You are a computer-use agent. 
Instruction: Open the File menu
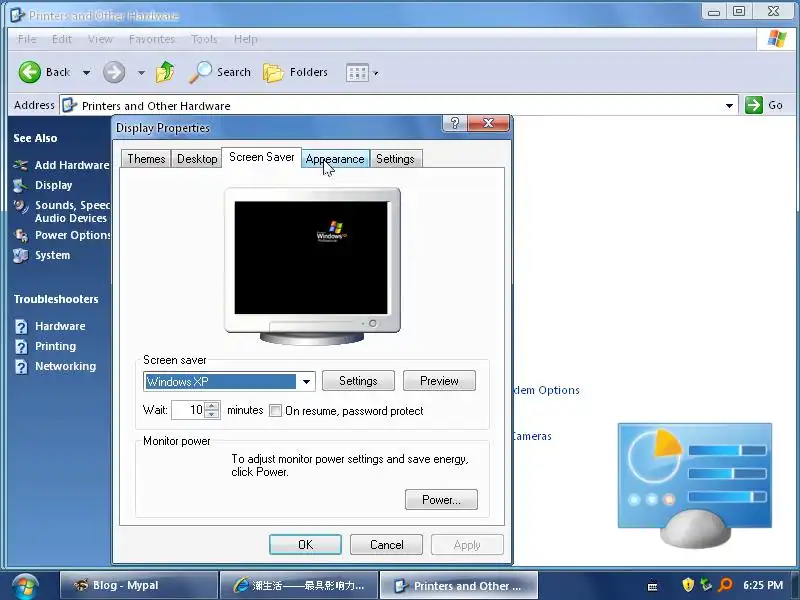tap(27, 39)
